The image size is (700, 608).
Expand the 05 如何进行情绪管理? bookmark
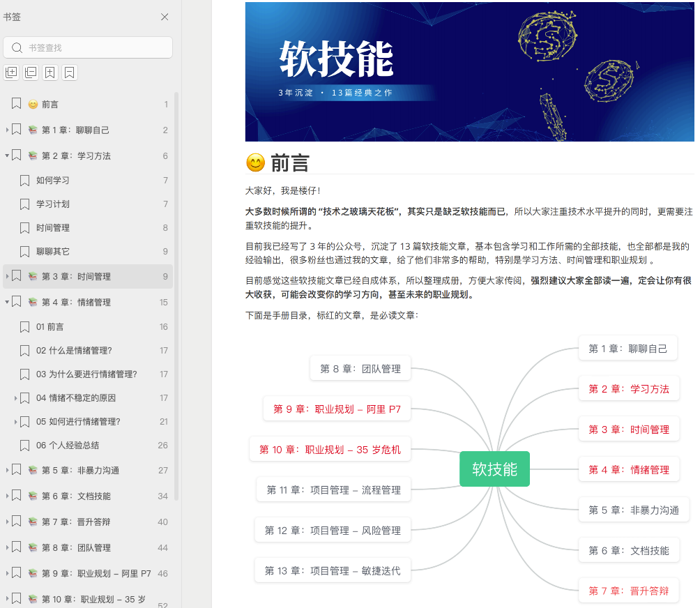pos(15,421)
